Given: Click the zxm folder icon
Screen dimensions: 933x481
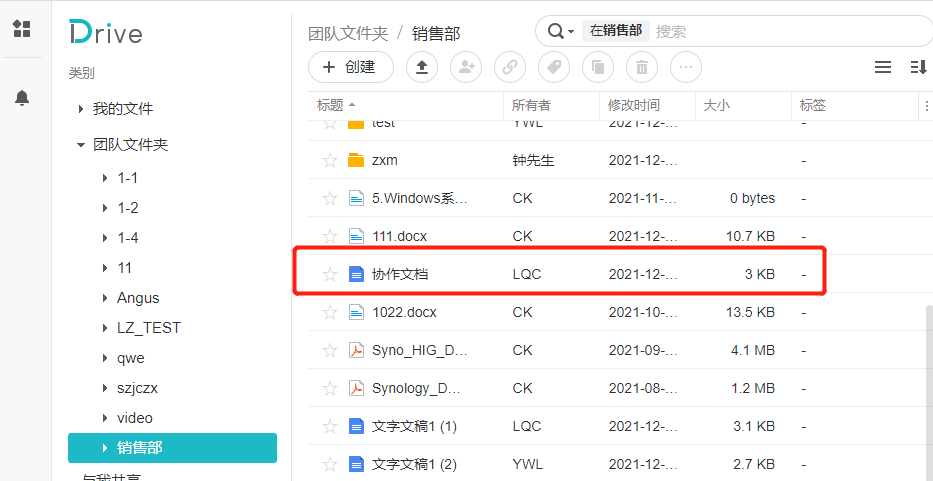Looking at the screenshot, I should point(356,161).
